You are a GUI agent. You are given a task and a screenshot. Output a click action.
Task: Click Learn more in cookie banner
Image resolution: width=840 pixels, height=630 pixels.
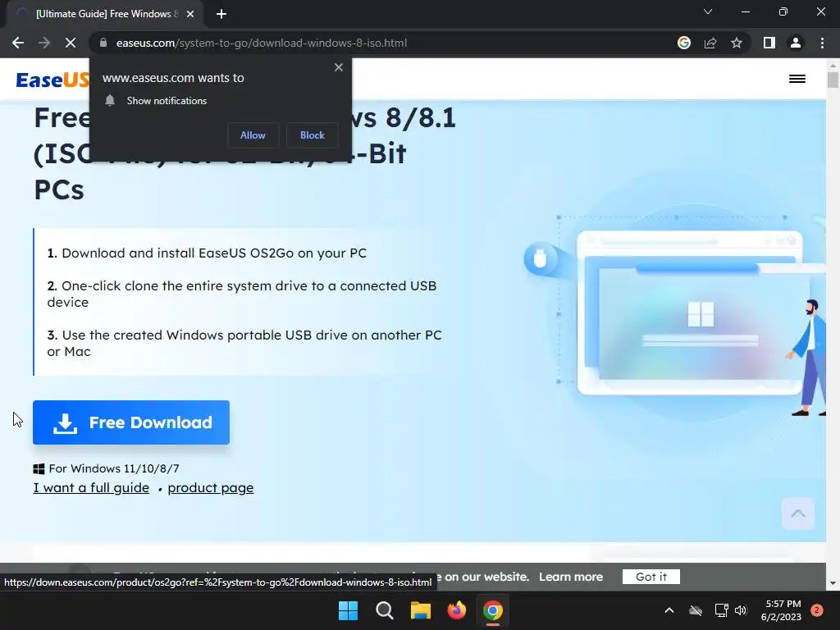tap(571, 577)
